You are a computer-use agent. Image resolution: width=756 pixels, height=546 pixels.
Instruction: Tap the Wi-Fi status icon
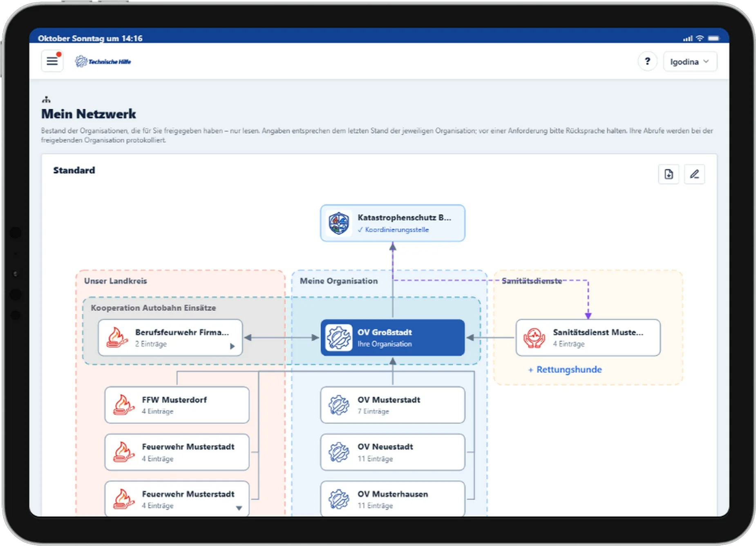click(700, 38)
